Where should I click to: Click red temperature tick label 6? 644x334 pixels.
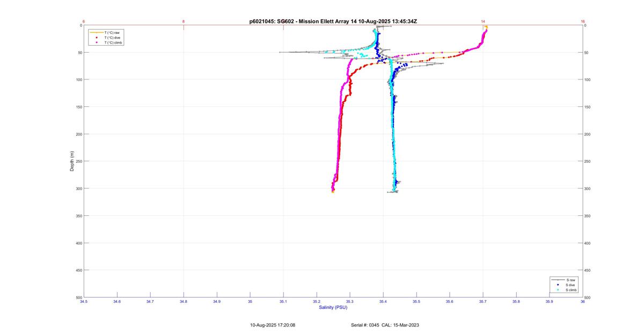(x=84, y=21)
